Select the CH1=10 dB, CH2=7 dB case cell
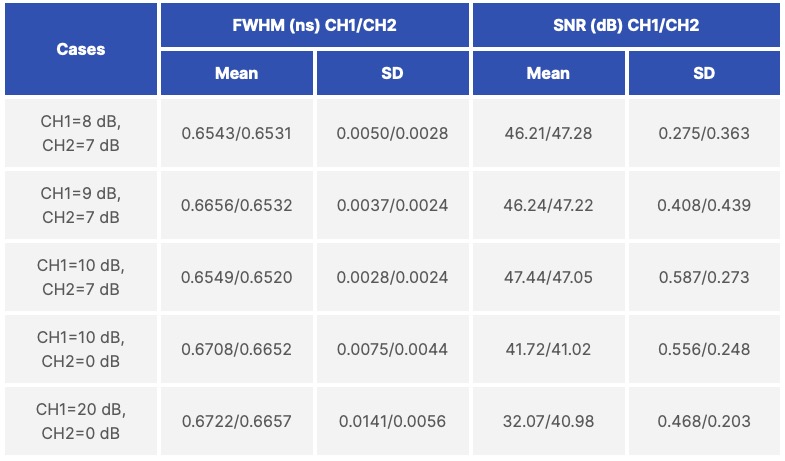Screen dimensions: 785x461 tap(80, 277)
